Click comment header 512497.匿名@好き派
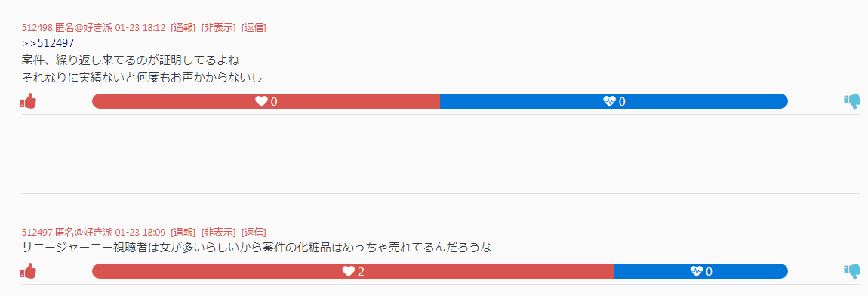 67,232
